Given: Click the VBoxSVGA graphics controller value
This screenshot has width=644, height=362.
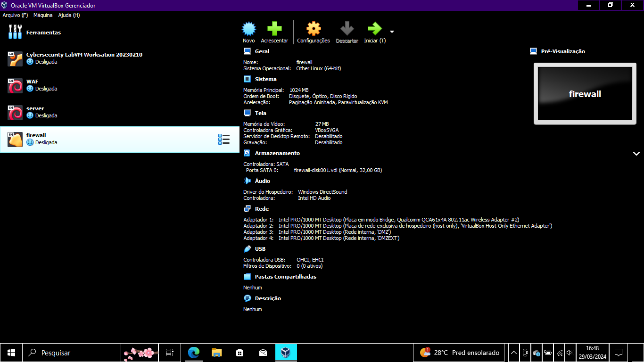Looking at the screenshot, I should point(327,130).
